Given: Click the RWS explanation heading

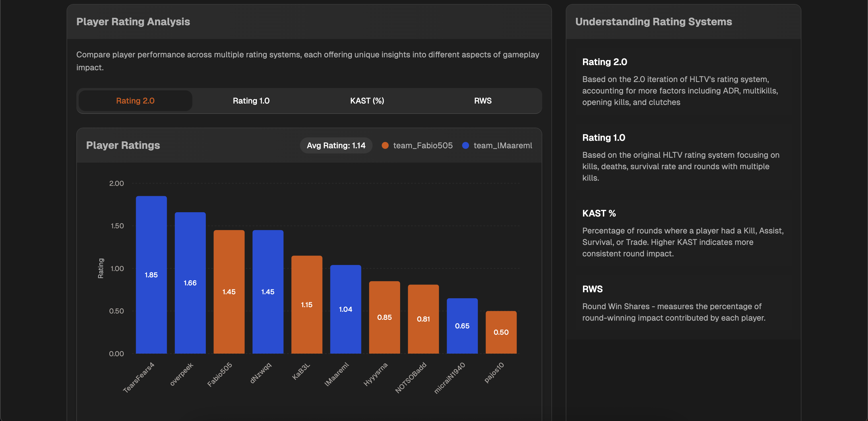Looking at the screenshot, I should [x=592, y=289].
